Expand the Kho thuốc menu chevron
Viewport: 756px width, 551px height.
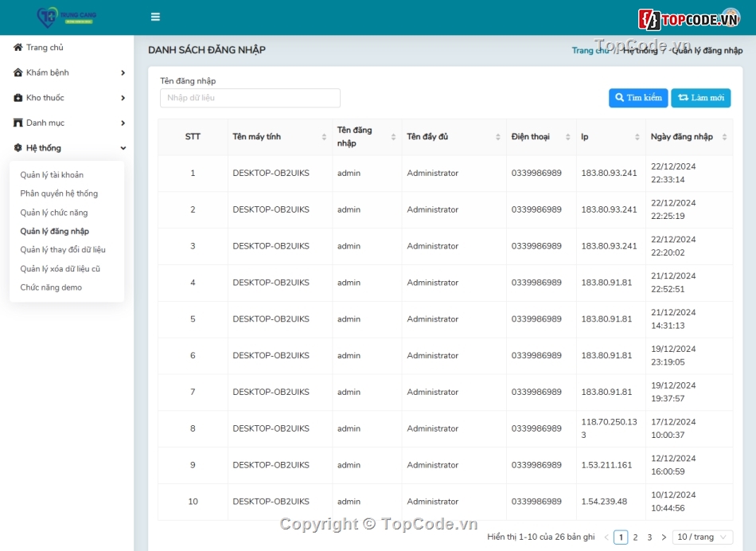click(x=123, y=98)
